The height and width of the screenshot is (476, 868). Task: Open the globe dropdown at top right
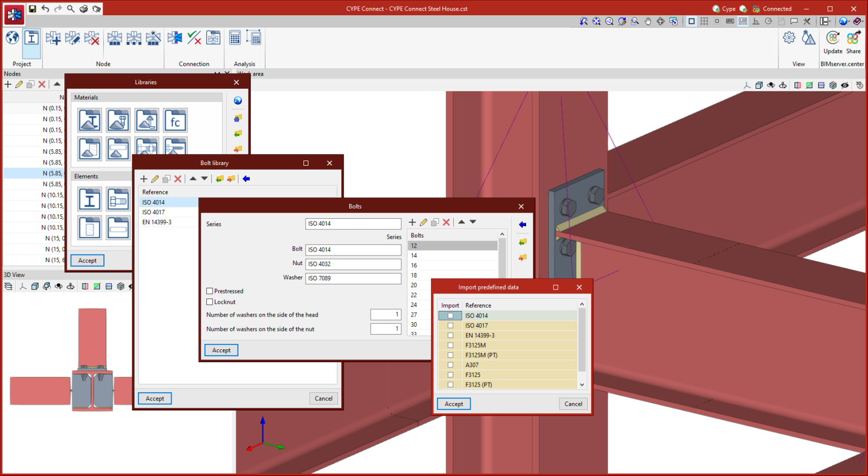click(x=844, y=21)
